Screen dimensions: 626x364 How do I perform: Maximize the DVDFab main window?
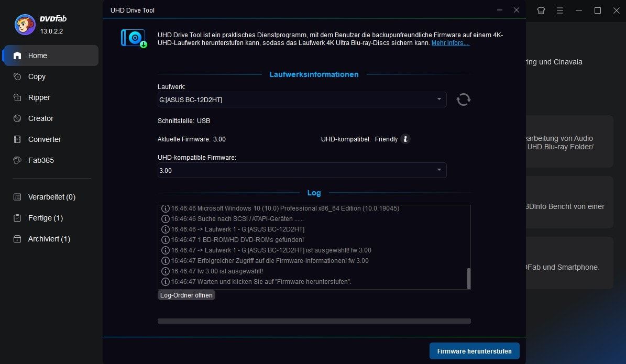click(x=598, y=10)
